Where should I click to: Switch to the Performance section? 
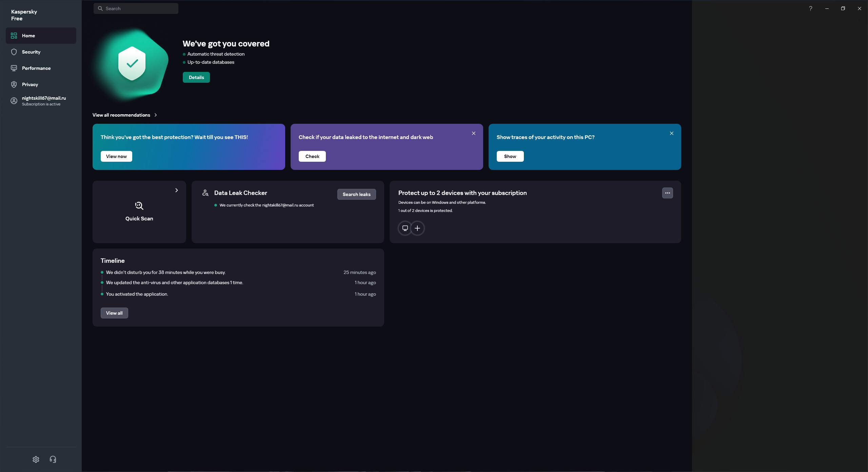click(x=36, y=68)
